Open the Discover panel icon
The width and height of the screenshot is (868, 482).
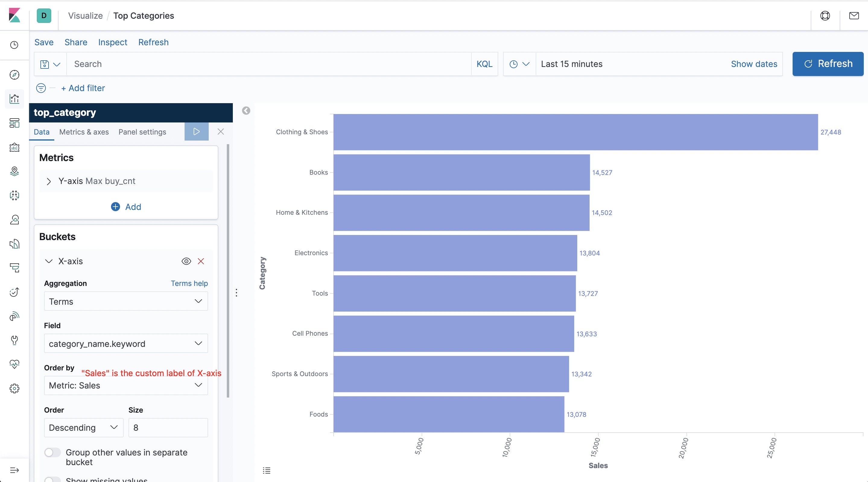click(15, 74)
